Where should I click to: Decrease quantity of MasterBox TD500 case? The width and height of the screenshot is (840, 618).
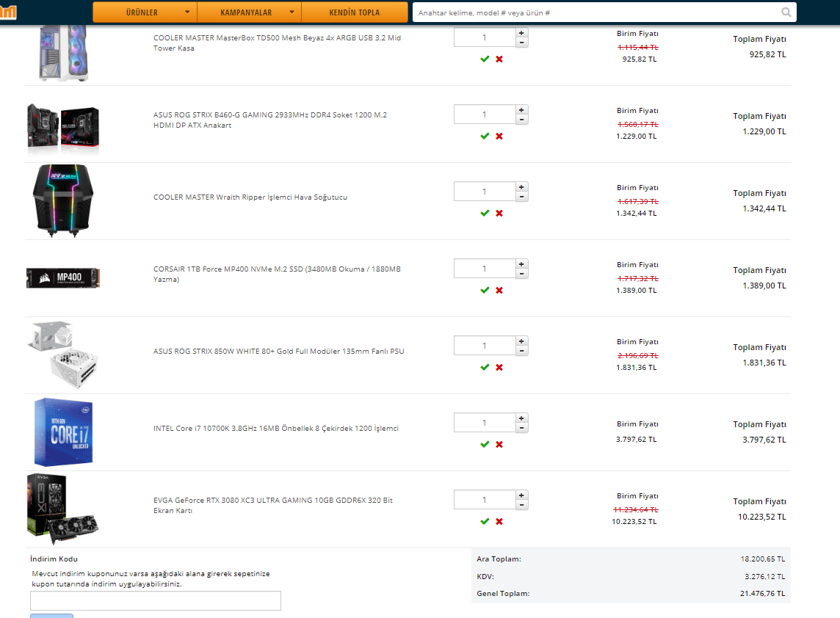(x=522, y=43)
